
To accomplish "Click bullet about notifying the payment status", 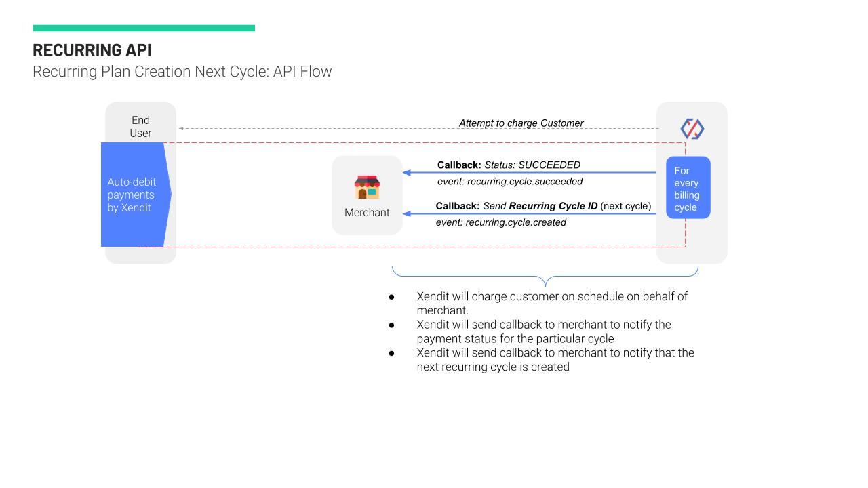I will pyautogui.click(x=544, y=331).
